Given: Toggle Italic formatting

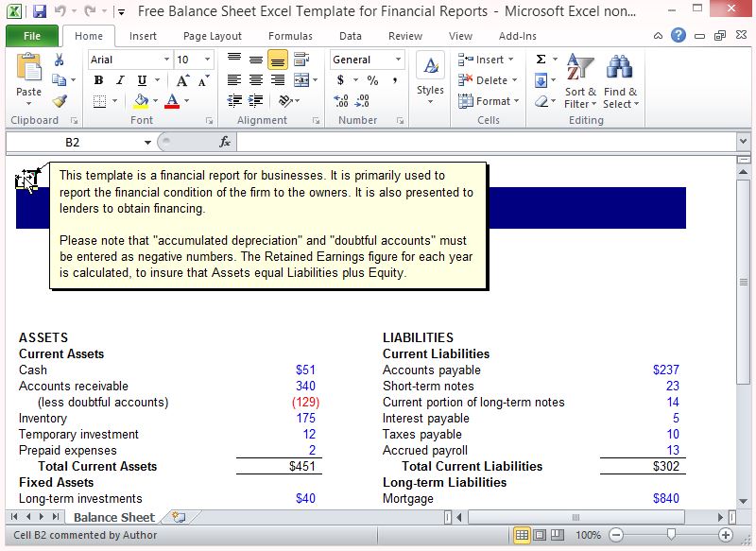Looking at the screenshot, I should tap(120, 80).
